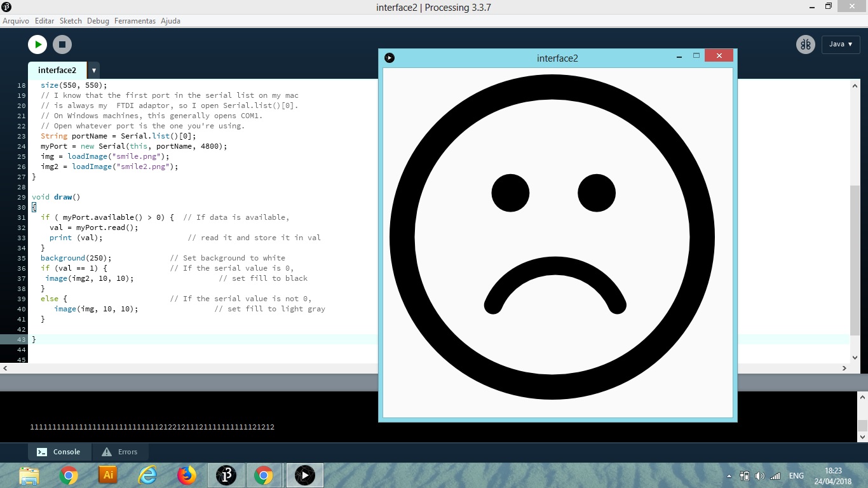Select the interface2 editor tab
Screen dimensions: 868x488
click(x=57, y=71)
